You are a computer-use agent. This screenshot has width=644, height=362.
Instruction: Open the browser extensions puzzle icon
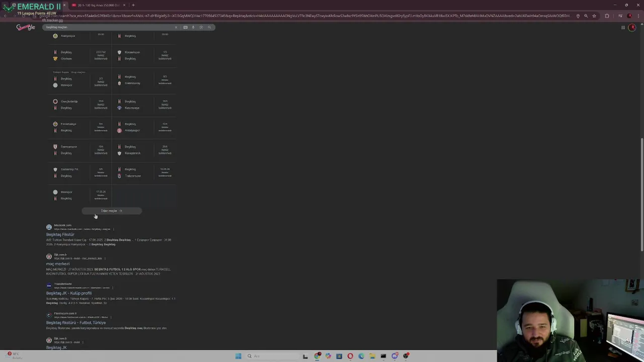[607, 16]
